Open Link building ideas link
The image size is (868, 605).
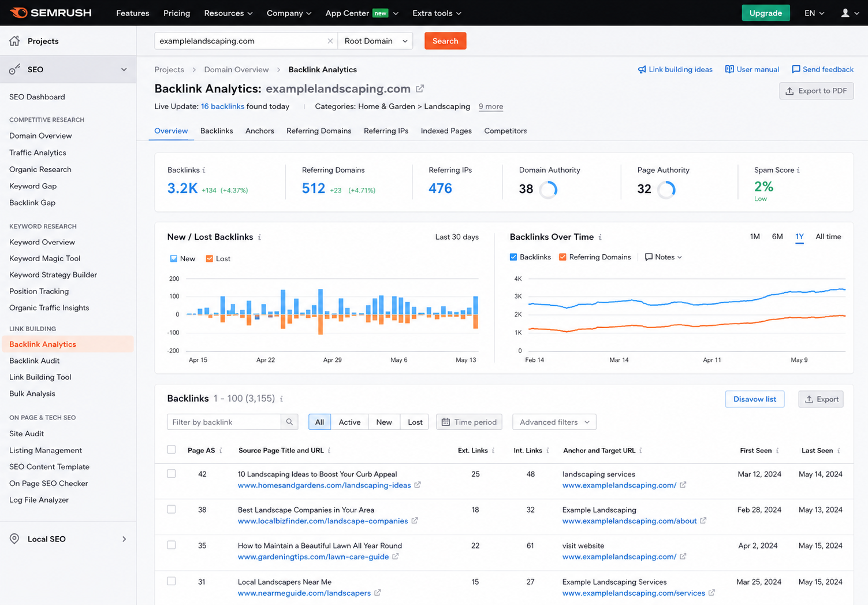tap(675, 69)
